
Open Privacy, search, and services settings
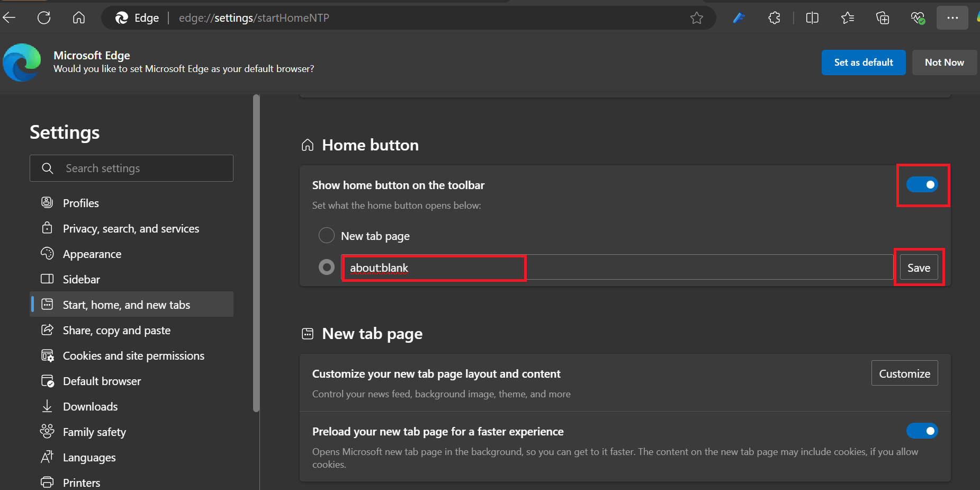(x=131, y=228)
